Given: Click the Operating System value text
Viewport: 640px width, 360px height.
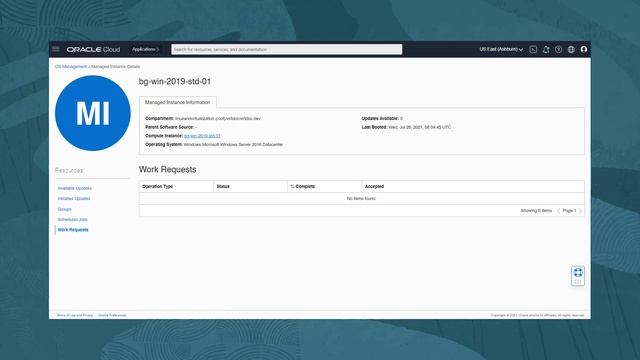Looking at the screenshot, I should coord(233,144).
